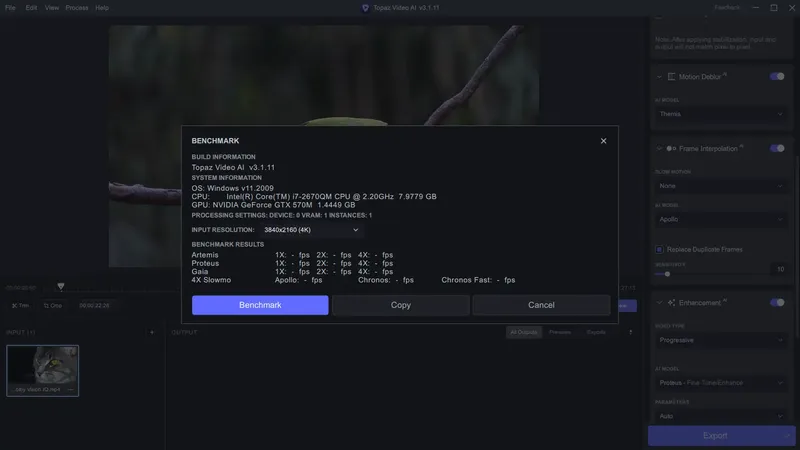This screenshot has height=450, width=800.
Task: Click the Topaz Video AI logo icon
Action: click(365, 8)
